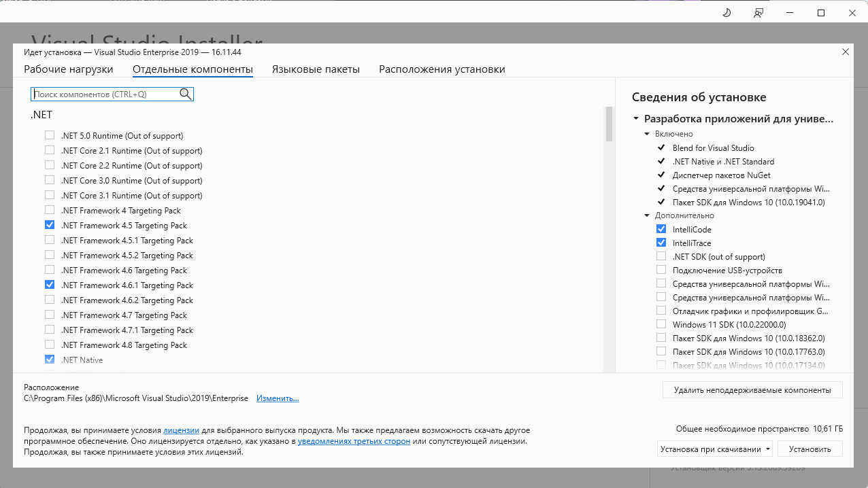
Task: Check Windows 11 SDK (10.0.22000.0)
Action: point(661,324)
